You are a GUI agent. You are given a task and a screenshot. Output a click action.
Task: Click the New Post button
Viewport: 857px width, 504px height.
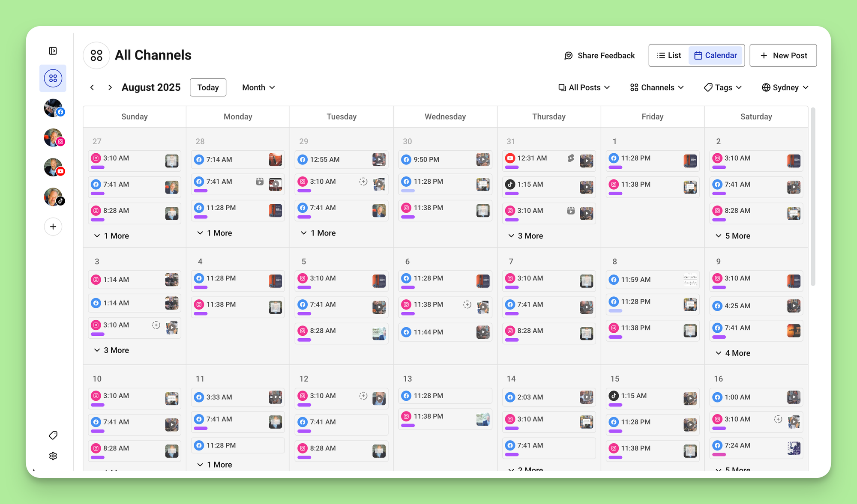[x=783, y=55]
